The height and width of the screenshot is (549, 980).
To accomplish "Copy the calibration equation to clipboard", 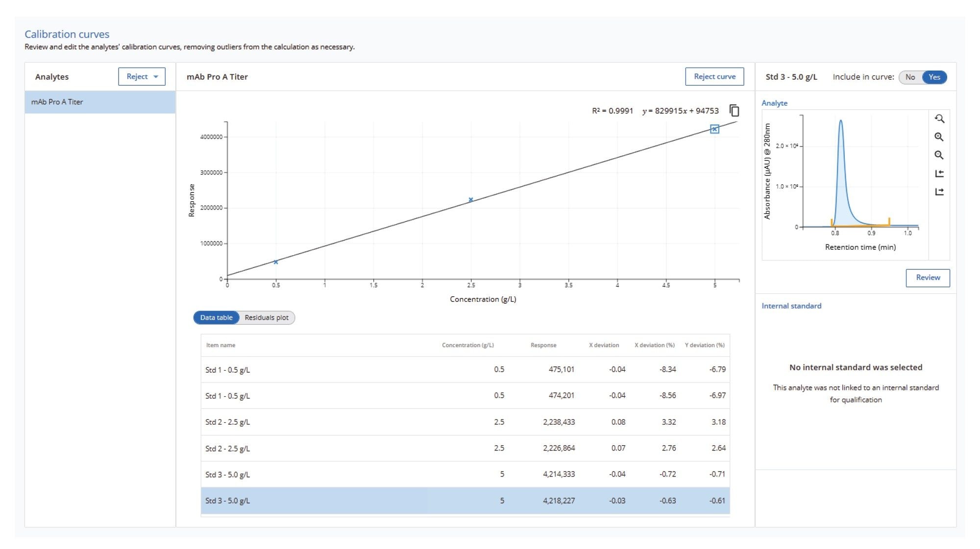I will click(x=734, y=111).
